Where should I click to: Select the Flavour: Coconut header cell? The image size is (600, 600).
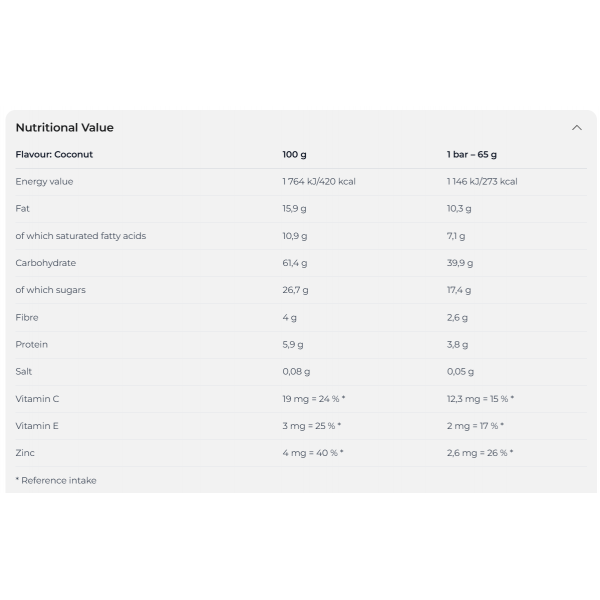[54, 155]
